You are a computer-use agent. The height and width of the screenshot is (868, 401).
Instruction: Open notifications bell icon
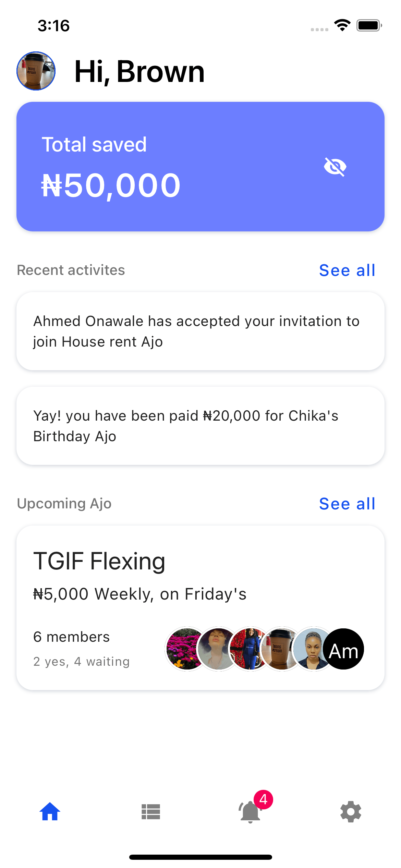pos(250,812)
